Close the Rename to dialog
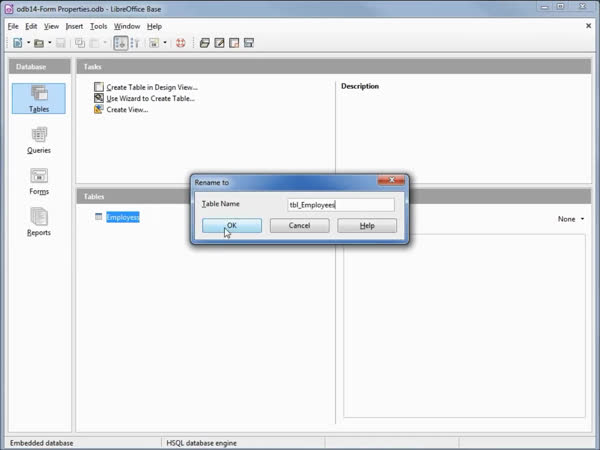 click(x=391, y=180)
